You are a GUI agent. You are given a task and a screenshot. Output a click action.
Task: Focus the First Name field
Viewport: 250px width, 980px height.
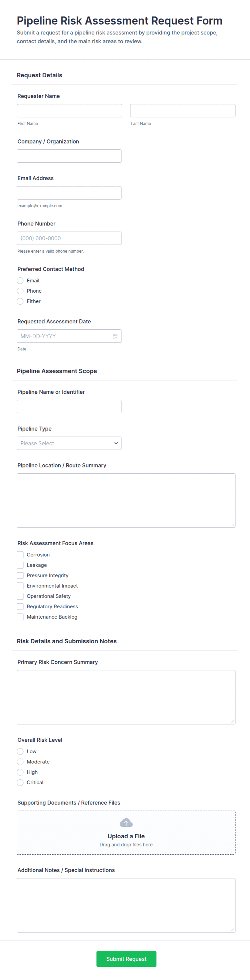point(70,111)
